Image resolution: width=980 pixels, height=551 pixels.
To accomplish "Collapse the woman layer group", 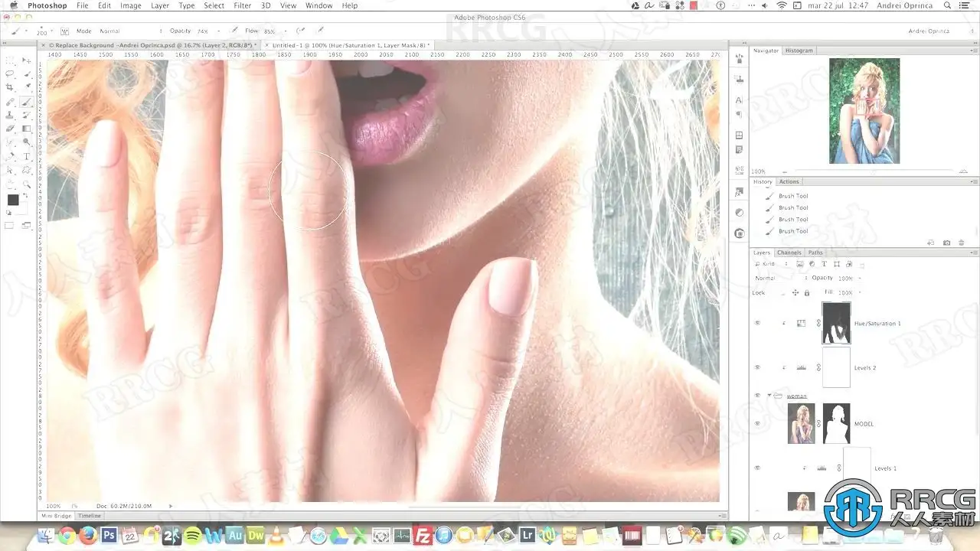I will 769,396.
